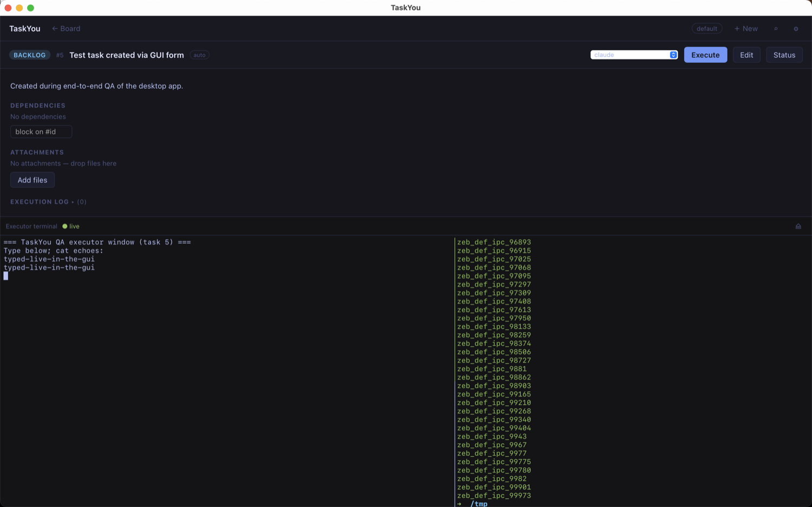Select zeb_def_ipc_96915 in terminal
This screenshot has width=812, height=507.
tap(494, 251)
